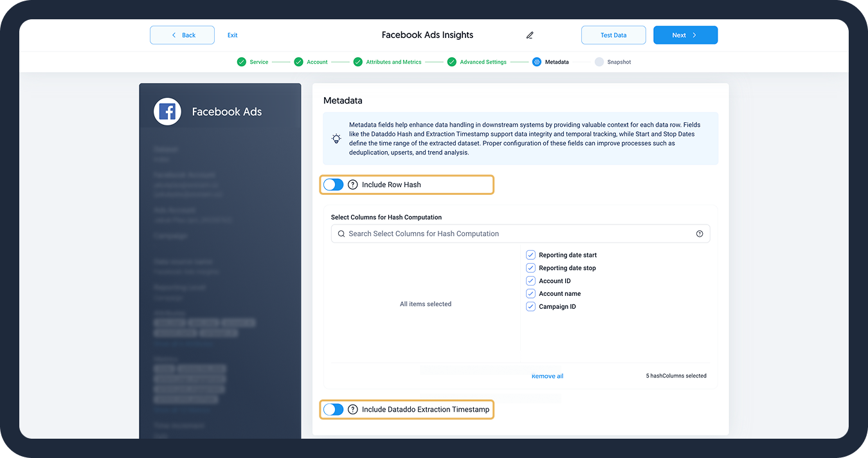Image resolution: width=868 pixels, height=458 pixels.
Task: Click the Test Data button
Action: [613, 35]
